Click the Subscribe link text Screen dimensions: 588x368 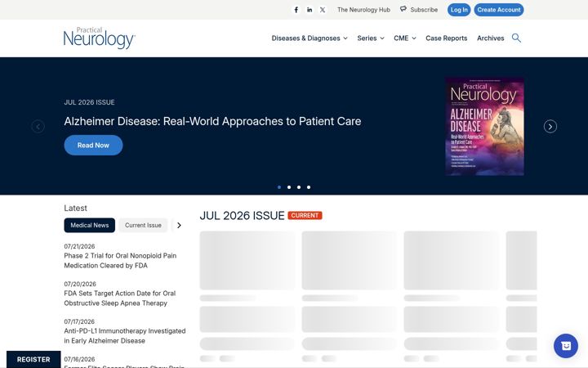point(424,10)
